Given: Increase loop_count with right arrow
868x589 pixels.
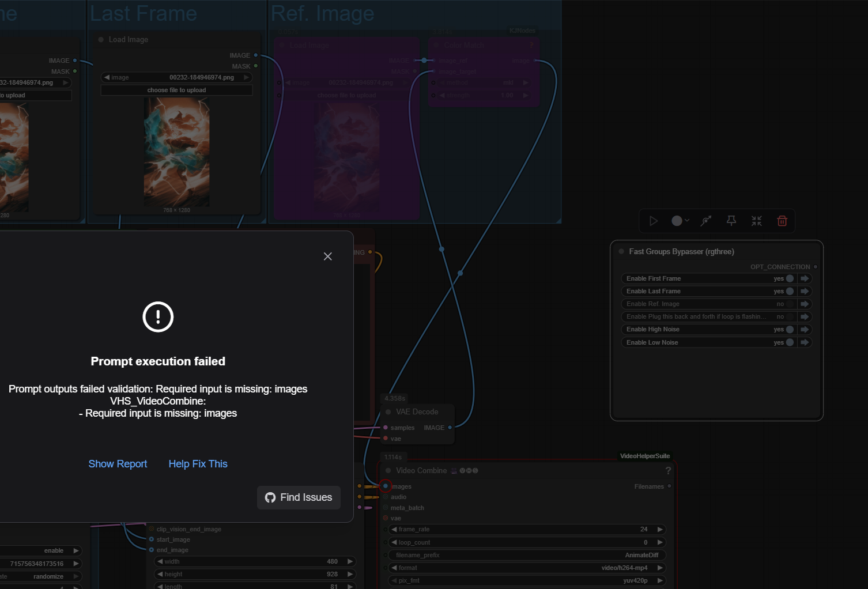Looking at the screenshot, I should [660, 542].
